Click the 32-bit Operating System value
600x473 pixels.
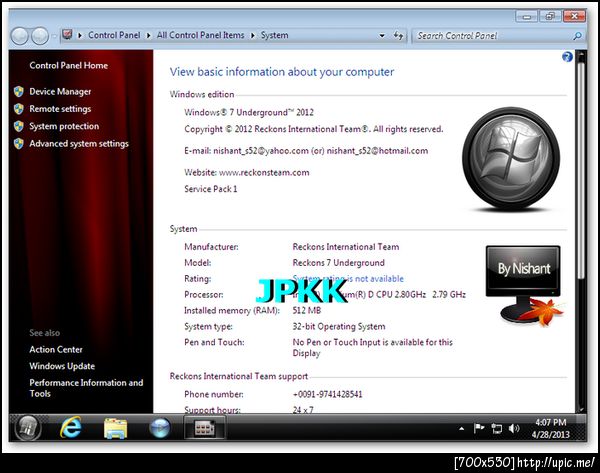click(x=339, y=326)
